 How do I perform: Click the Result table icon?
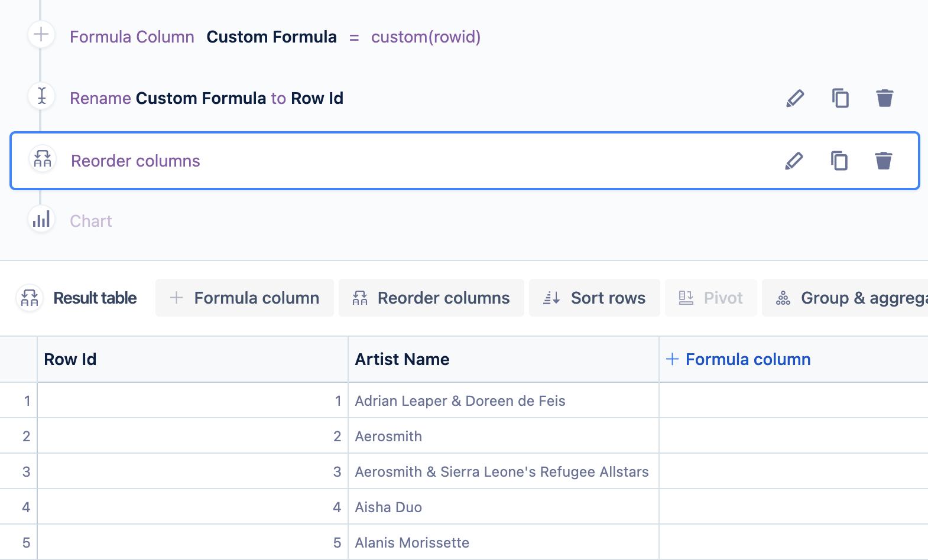click(x=30, y=298)
